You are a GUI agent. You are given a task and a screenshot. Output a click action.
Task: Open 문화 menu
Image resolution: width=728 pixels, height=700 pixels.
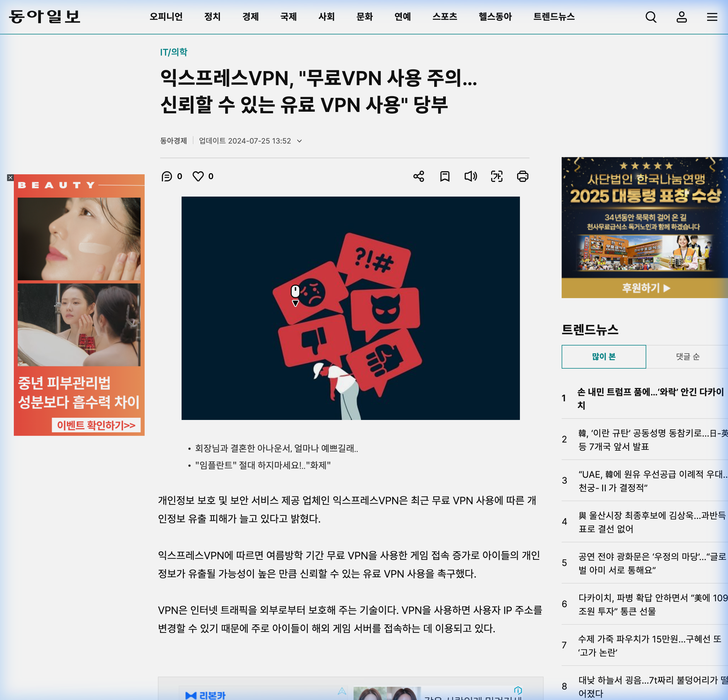click(364, 17)
